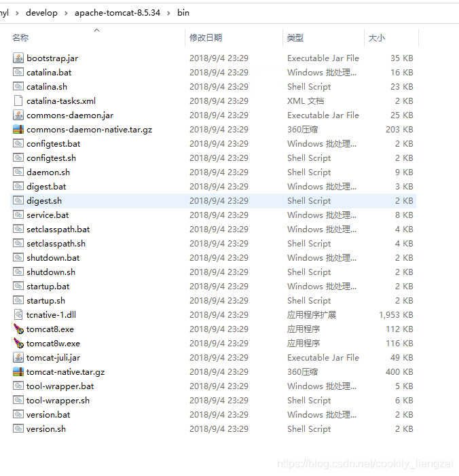Select the file name setclasspath.bat
459x476 pixels.
[58, 230]
